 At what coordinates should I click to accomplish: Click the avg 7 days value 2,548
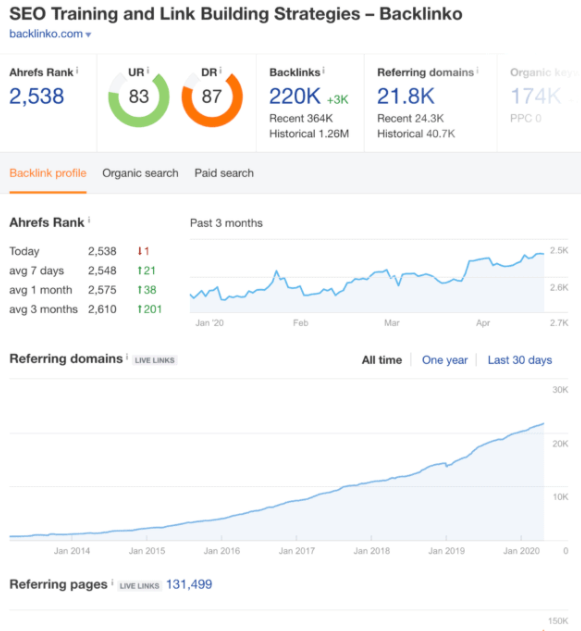tap(102, 270)
